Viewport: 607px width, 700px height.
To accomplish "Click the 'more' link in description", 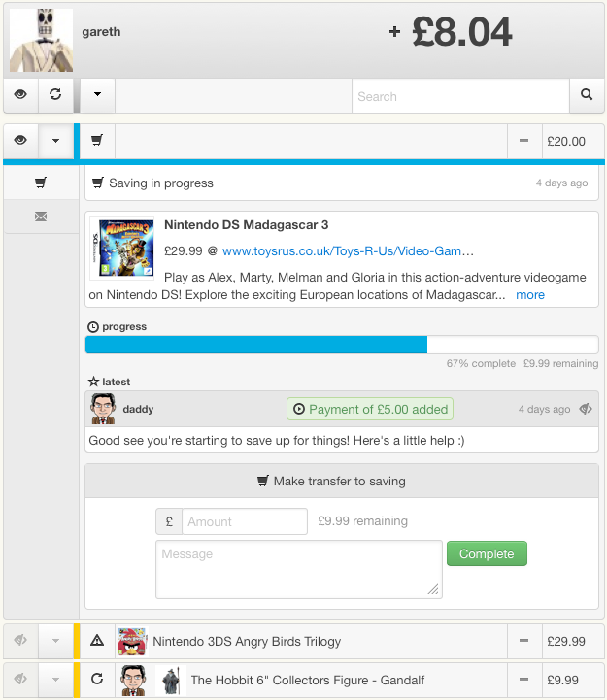I will 530,295.
